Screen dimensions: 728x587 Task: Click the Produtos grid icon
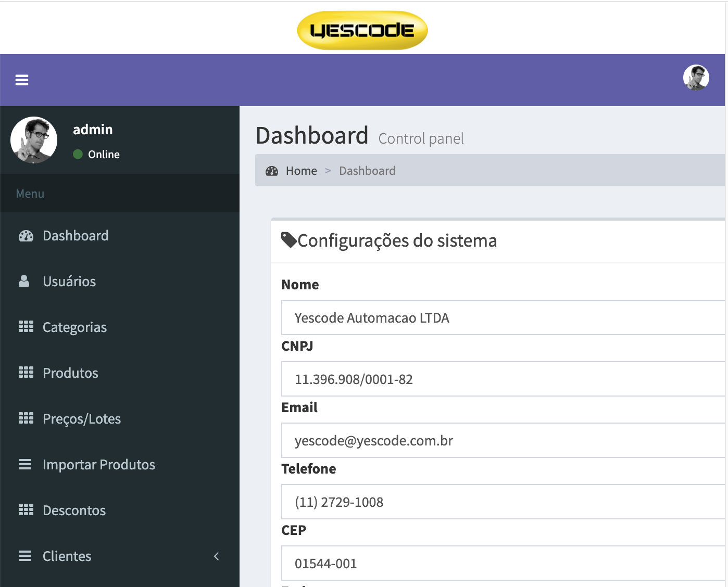point(26,373)
